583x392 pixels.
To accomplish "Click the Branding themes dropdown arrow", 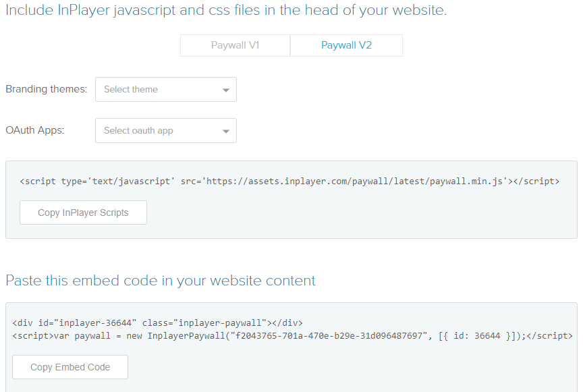I will click(225, 90).
